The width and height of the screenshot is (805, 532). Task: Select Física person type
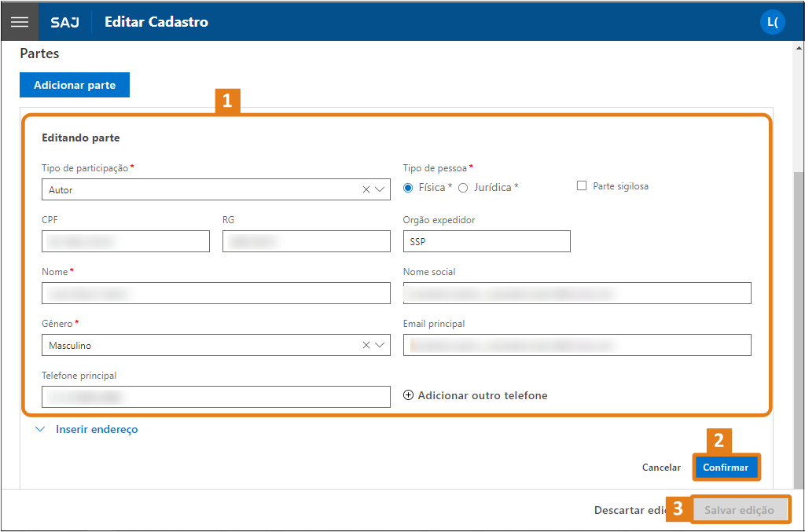click(x=408, y=188)
